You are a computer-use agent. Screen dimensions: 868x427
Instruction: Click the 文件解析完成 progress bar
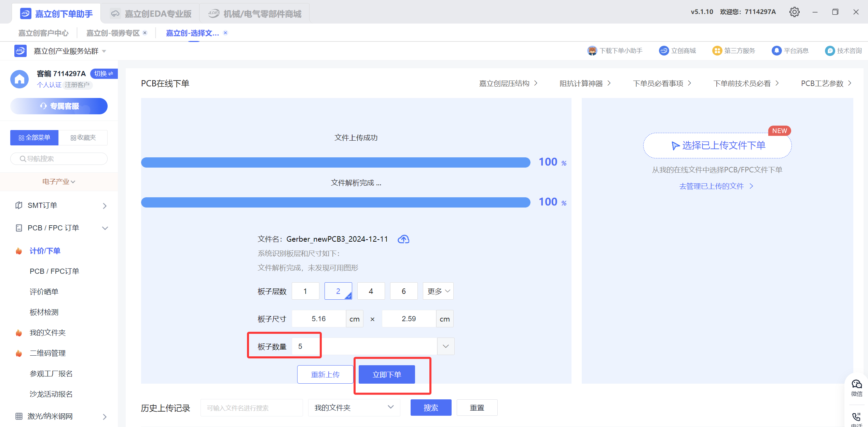click(x=336, y=202)
